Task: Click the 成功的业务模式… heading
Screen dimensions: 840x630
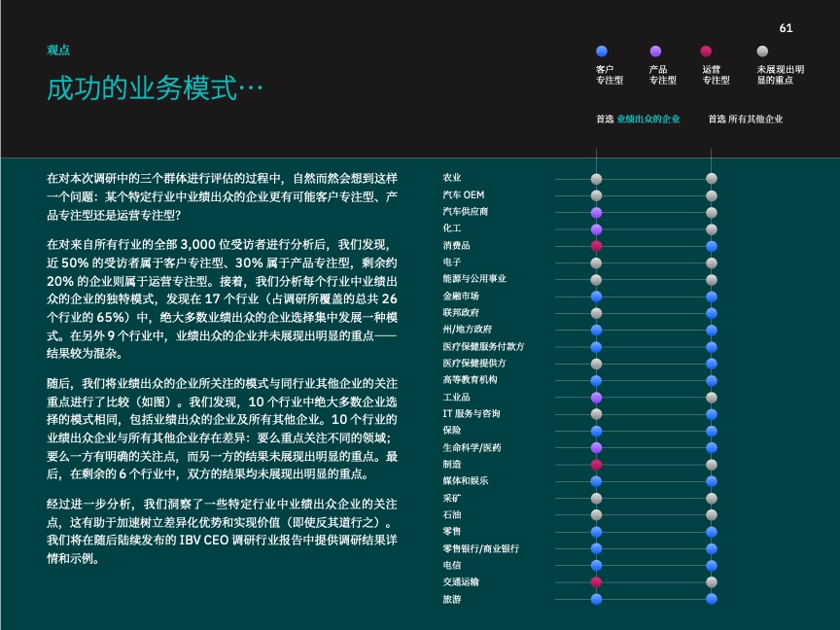Action: coord(155,87)
